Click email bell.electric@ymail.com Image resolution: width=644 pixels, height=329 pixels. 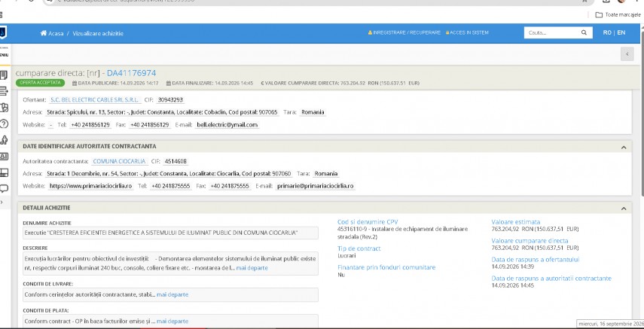tap(227, 125)
